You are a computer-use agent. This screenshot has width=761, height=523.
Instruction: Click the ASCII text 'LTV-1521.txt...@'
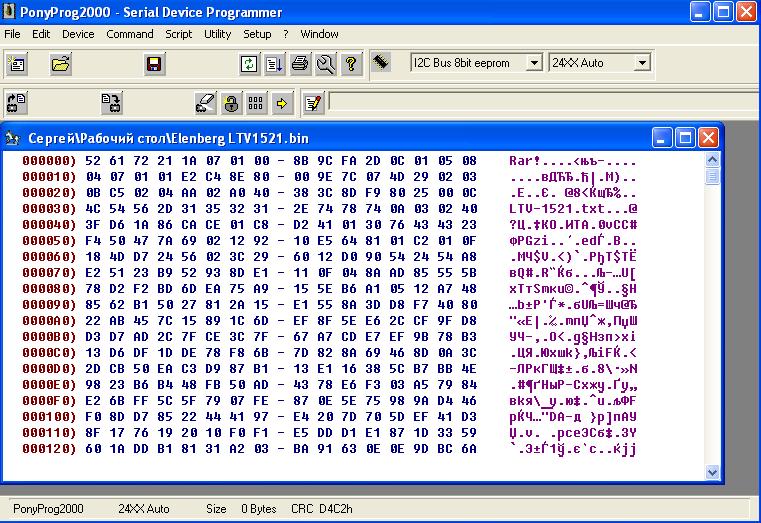point(573,209)
